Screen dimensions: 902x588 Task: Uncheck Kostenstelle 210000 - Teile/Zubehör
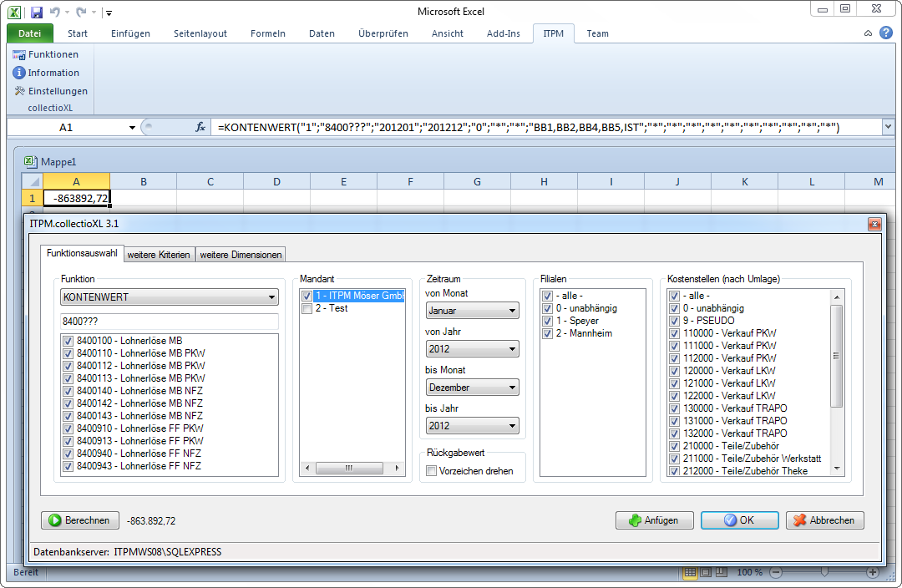point(675,447)
